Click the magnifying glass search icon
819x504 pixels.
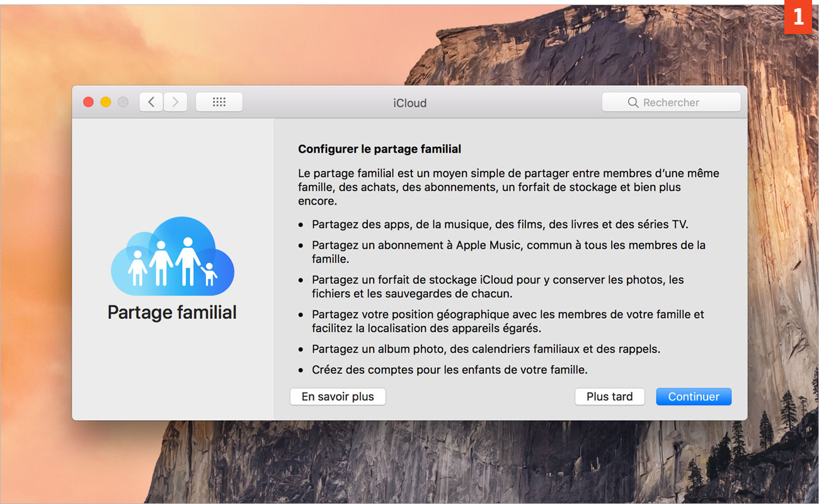(x=633, y=103)
